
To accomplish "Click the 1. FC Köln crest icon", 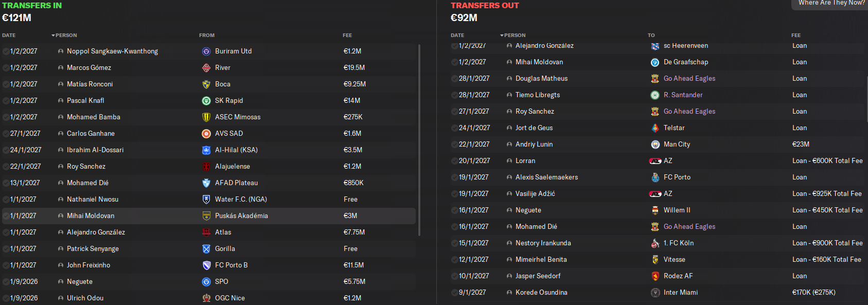I will pyautogui.click(x=655, y=243).
